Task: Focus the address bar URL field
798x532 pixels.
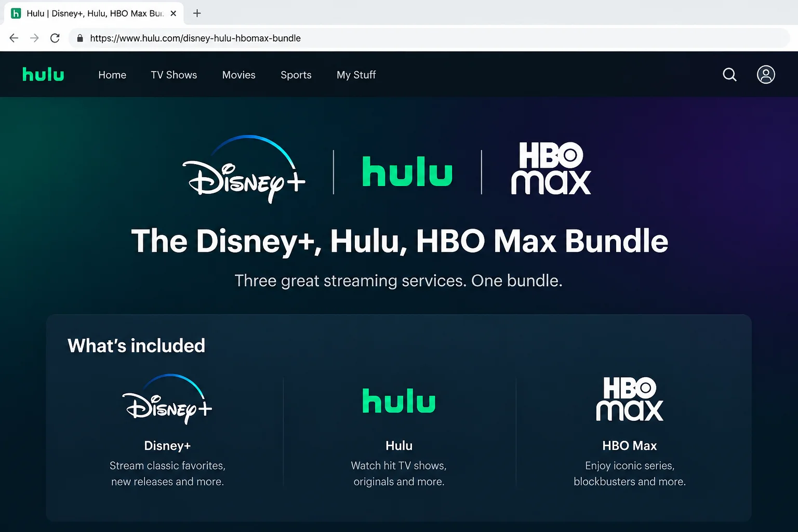Action: (x=429, y=38)
